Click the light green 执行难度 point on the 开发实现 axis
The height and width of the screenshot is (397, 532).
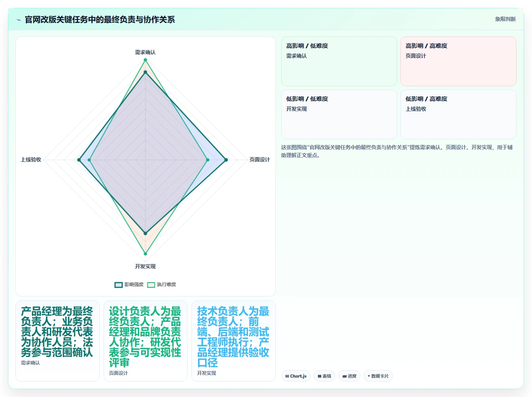click(145, 254)
